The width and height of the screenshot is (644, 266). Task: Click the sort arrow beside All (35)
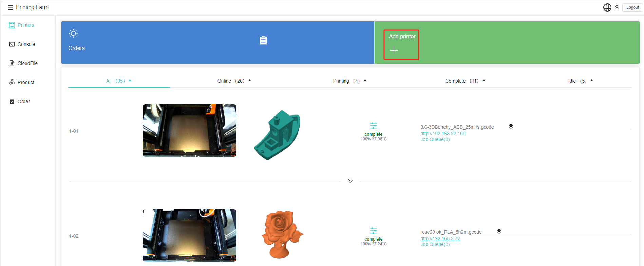tap(130, 81)
